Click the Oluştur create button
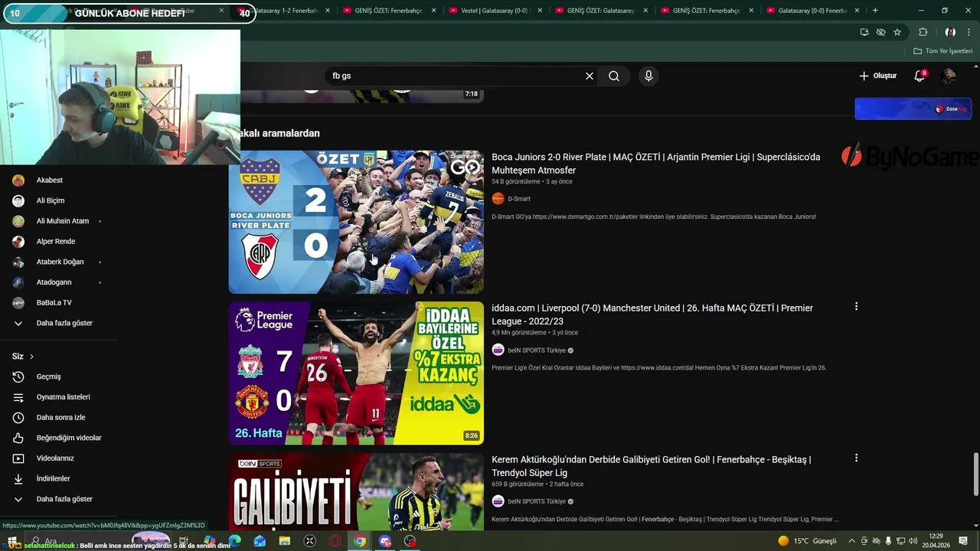Viewport: 980px width, 551px height. [x=877, y=76]
